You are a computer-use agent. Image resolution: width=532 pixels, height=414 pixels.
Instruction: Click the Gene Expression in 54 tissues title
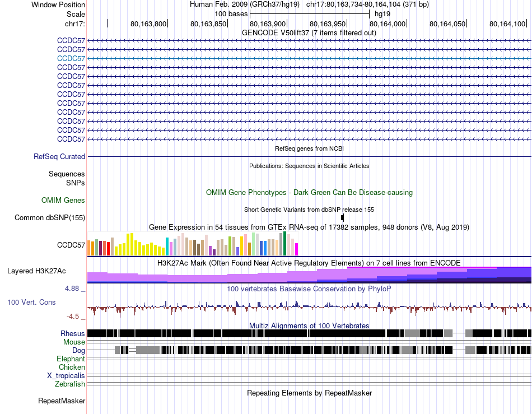(x=309, y=227)
